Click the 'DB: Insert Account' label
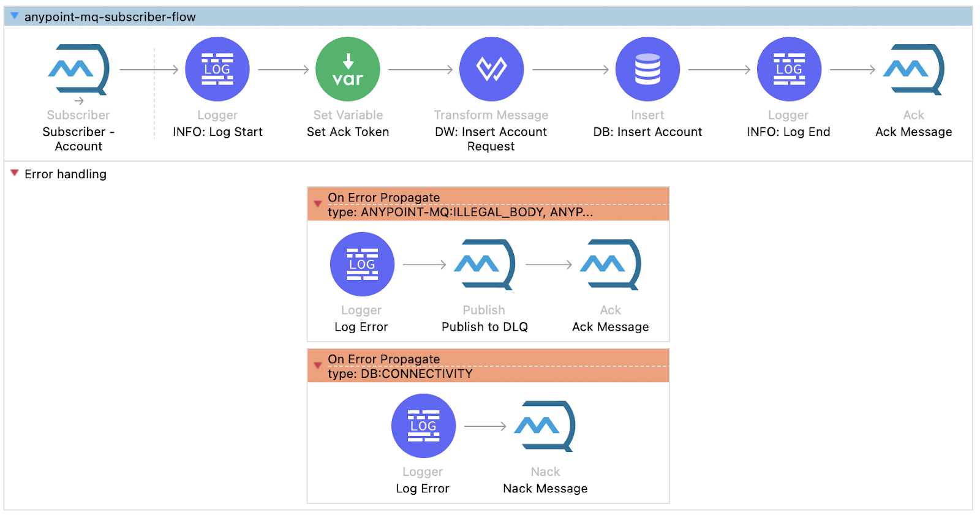Image resolution: width=980 pixels, height=515 pixels. click(647, 132)
